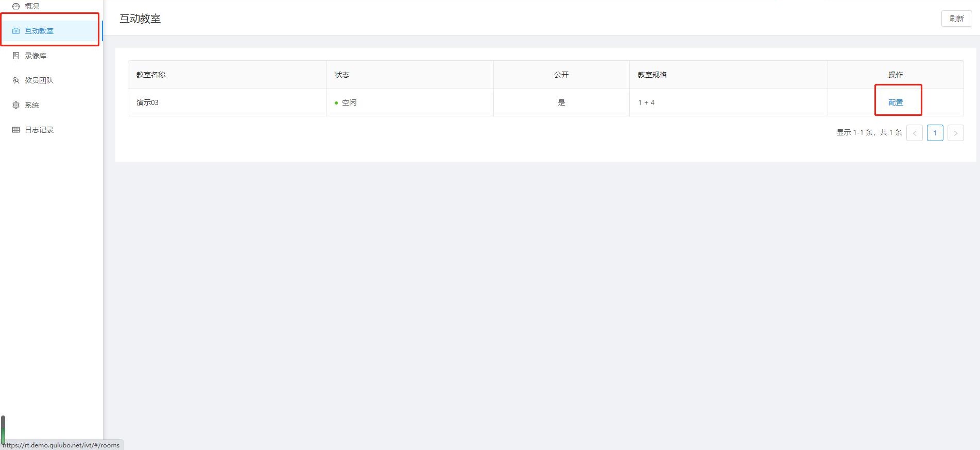Click the 系统 gear icon
980x450 pixels.
[16, 105]
